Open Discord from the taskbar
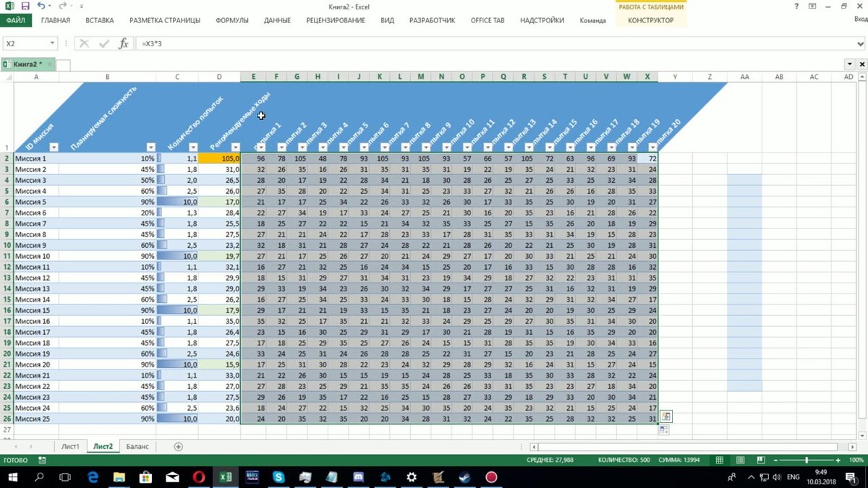 (358, 477)
